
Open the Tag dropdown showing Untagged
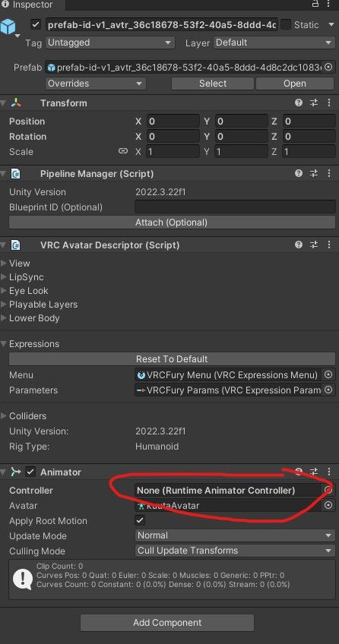click(x=110, y=43)
